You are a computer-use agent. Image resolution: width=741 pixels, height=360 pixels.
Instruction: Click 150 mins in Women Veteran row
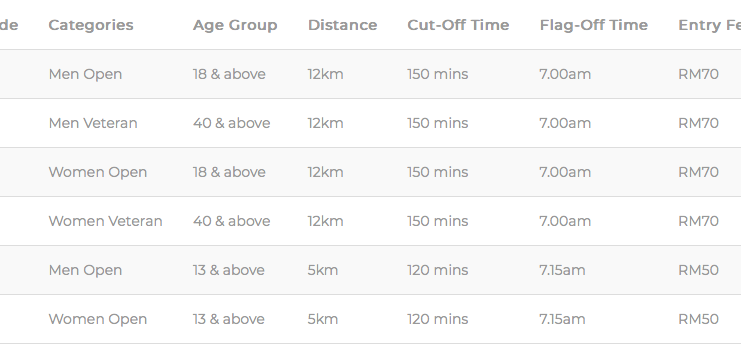(438, 221)
